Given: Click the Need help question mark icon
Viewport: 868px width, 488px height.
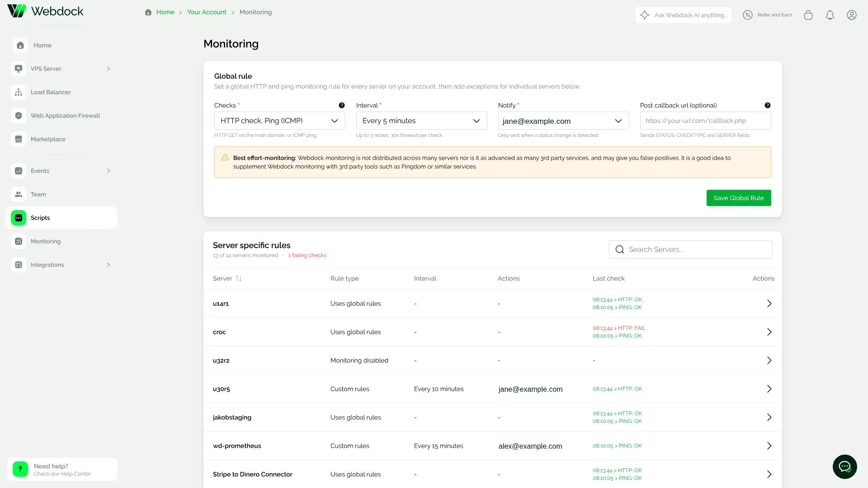Looking at the screenshot, I should [20, 469].
